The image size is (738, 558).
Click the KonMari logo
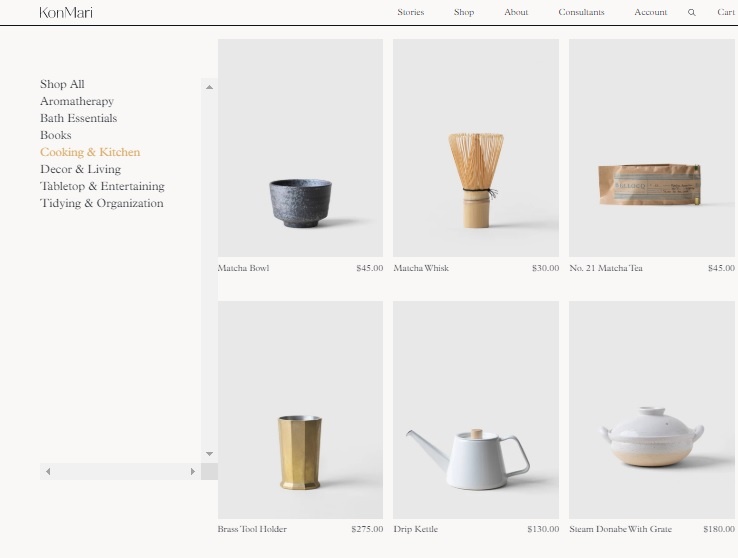pyautogui.click(x=66, y=13)
